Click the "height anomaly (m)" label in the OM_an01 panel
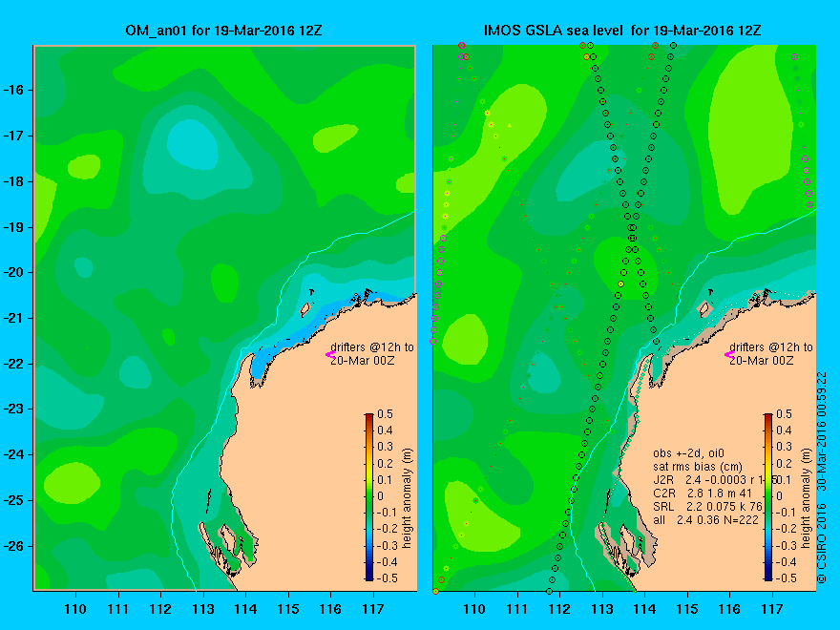The width and height of the screenshot is (840, 630). click(408, 498)
